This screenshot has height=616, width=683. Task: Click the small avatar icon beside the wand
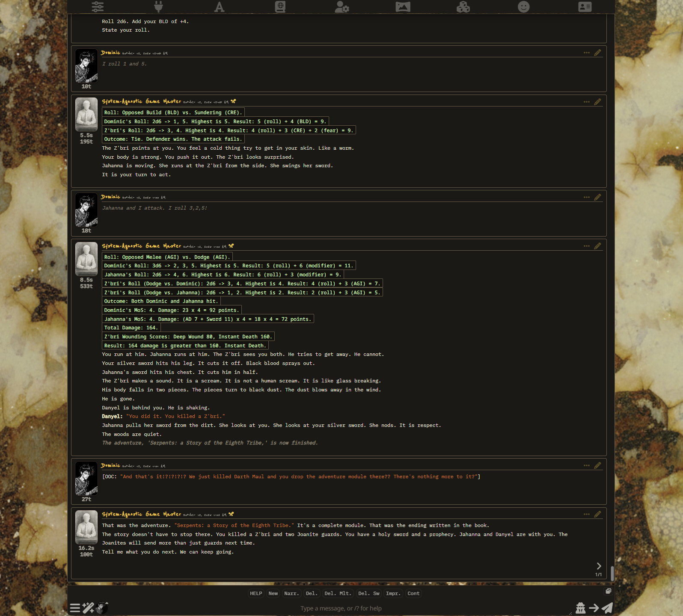coord(102,607)
